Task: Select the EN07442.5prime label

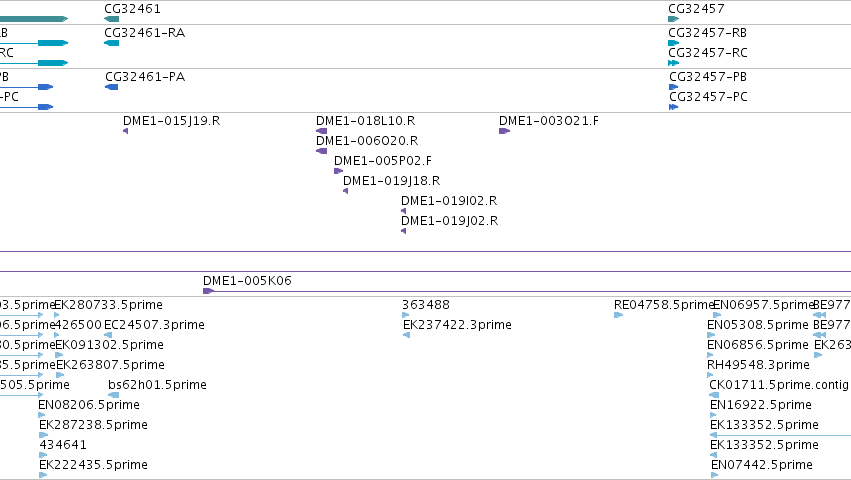Action: [762, 465]
